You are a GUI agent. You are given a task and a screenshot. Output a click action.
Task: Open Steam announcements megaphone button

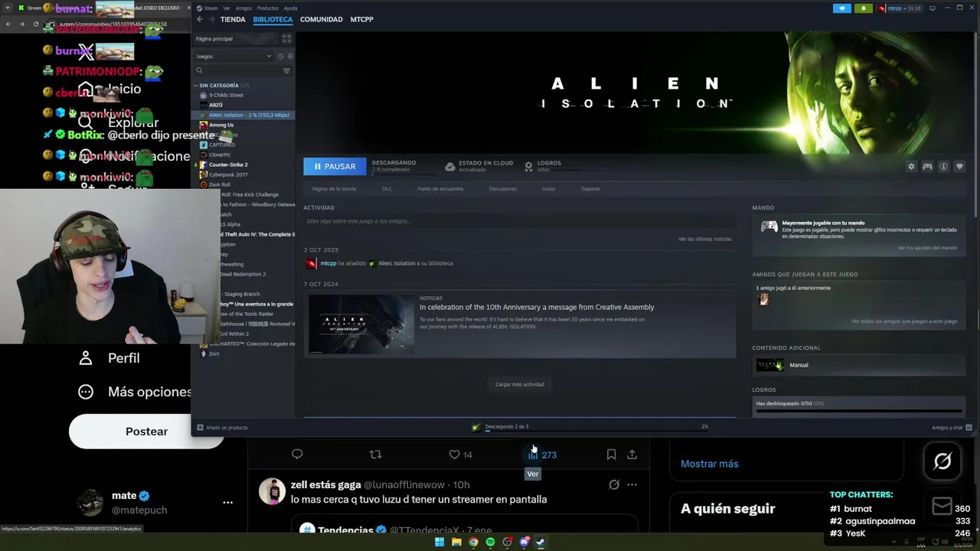[x=841, y=8]
